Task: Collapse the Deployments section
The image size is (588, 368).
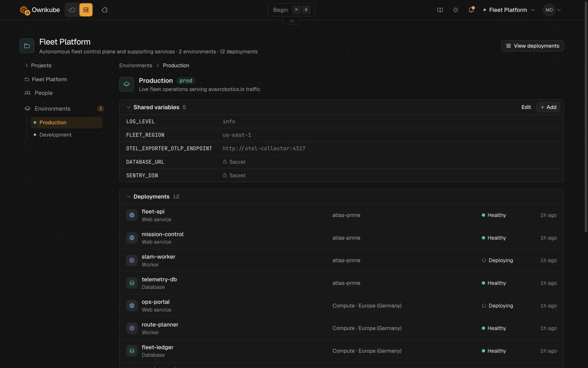Action: (128, 197)
